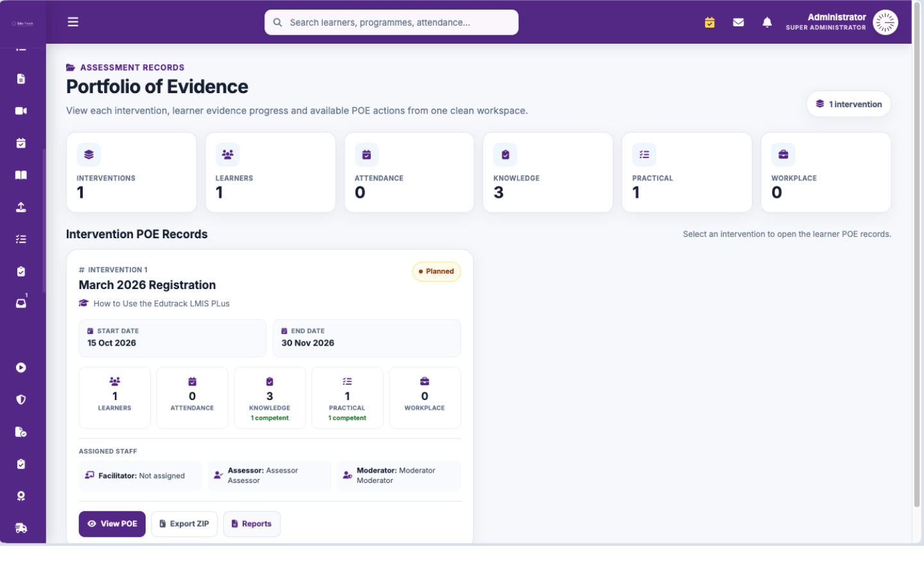Click the start date '15 Oct 2026'

[x=112, y=343]
